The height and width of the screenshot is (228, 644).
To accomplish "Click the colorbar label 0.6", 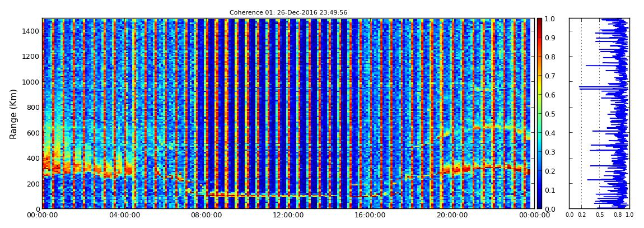I will [x=551, y=95].
